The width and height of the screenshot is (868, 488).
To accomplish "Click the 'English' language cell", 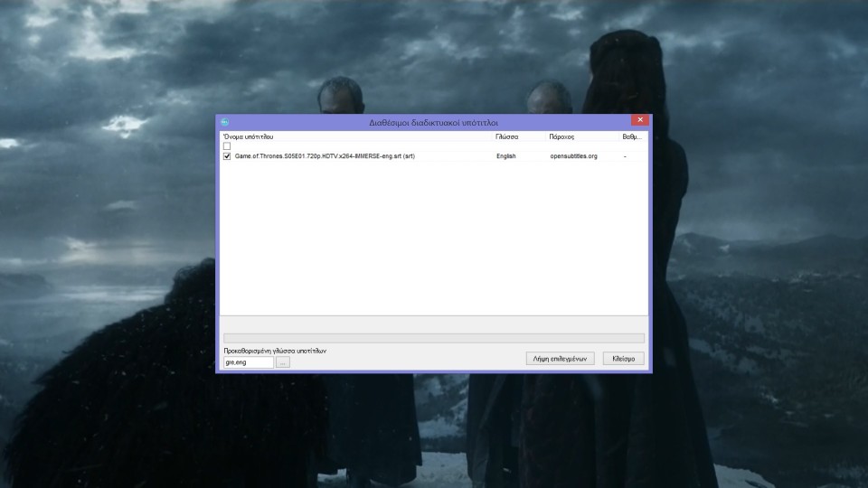I will 506,156.
